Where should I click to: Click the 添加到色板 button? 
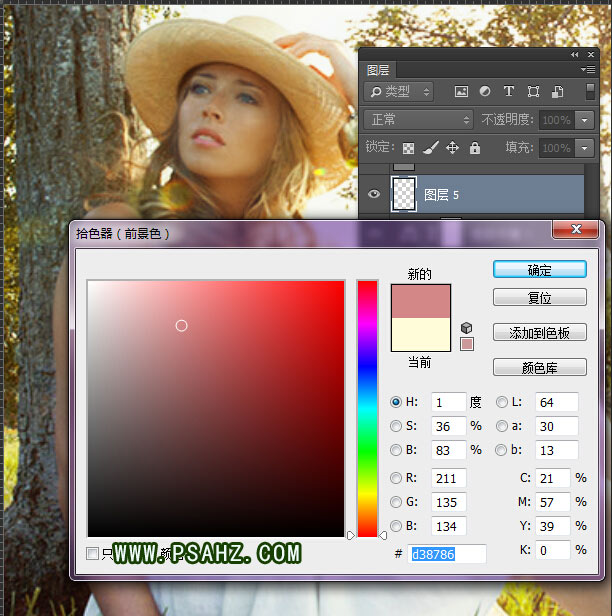pyautogui.click(x=539, y=333)
